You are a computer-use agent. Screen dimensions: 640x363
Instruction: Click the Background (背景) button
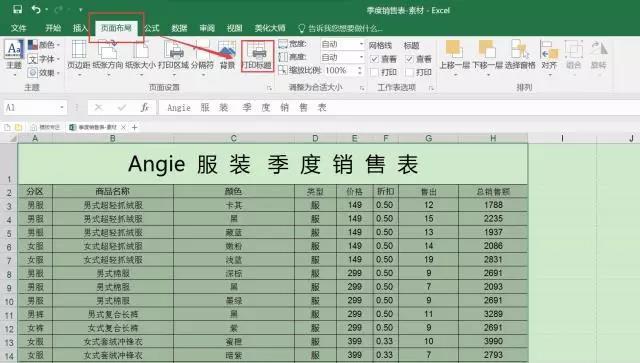point(227,55)
